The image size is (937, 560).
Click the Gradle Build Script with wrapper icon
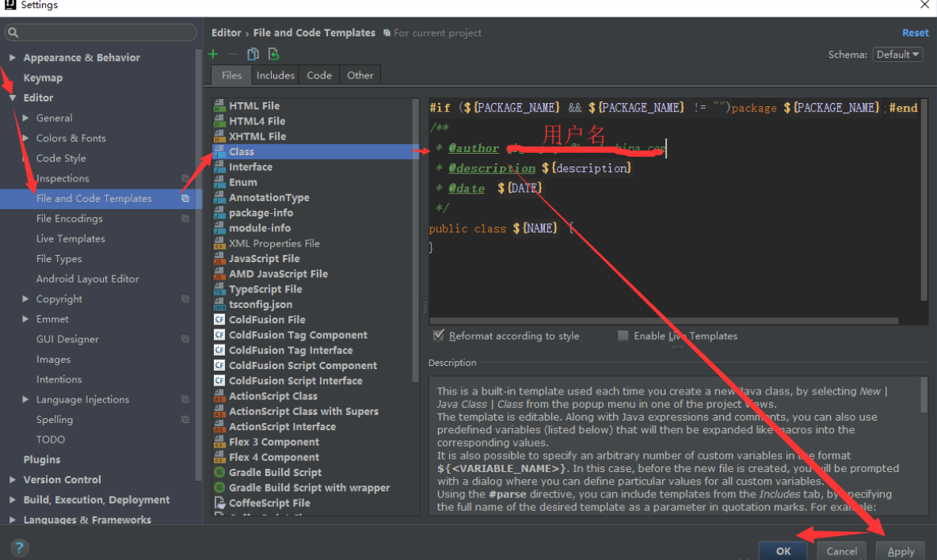point(219,488)
